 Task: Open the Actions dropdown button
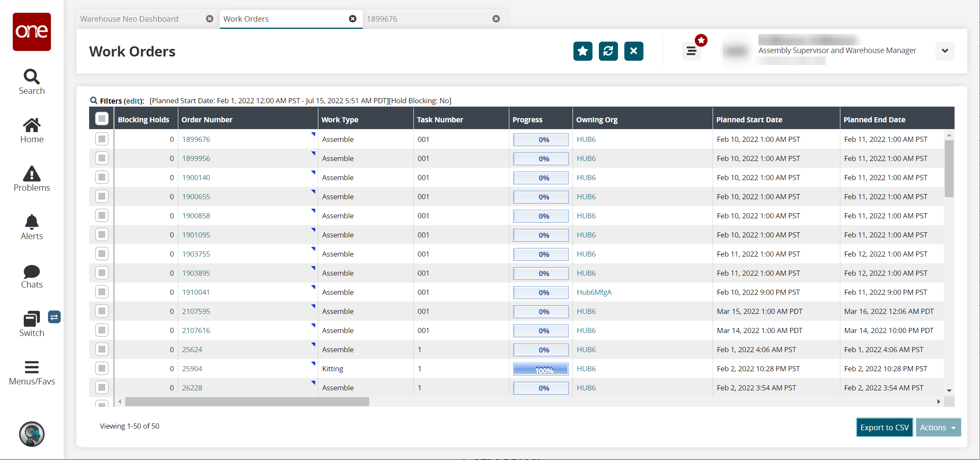pos(938,427)
